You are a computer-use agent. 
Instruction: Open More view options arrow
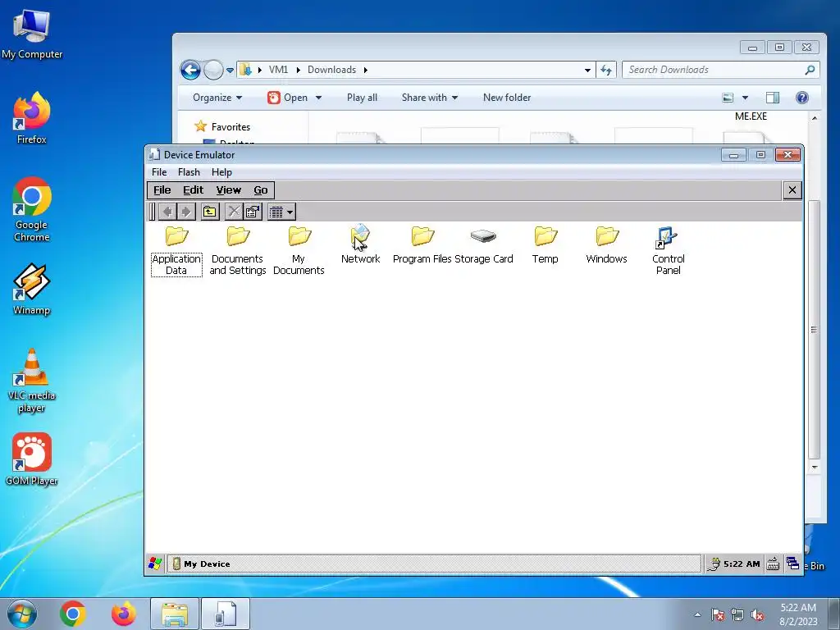click(745, 98)
